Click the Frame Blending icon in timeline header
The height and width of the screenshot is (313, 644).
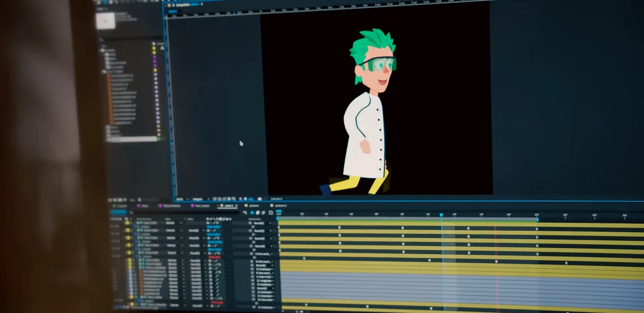[258, 213]
